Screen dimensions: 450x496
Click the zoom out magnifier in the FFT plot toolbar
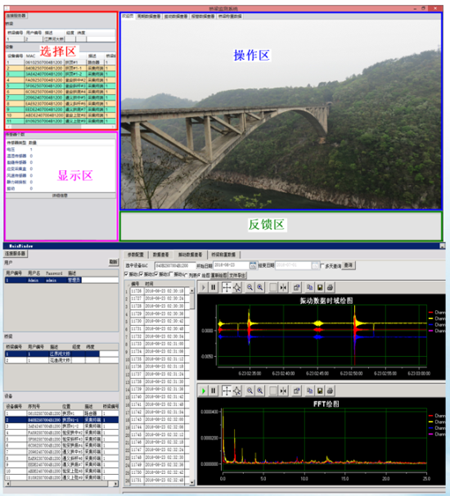click(x=250, y=391)
